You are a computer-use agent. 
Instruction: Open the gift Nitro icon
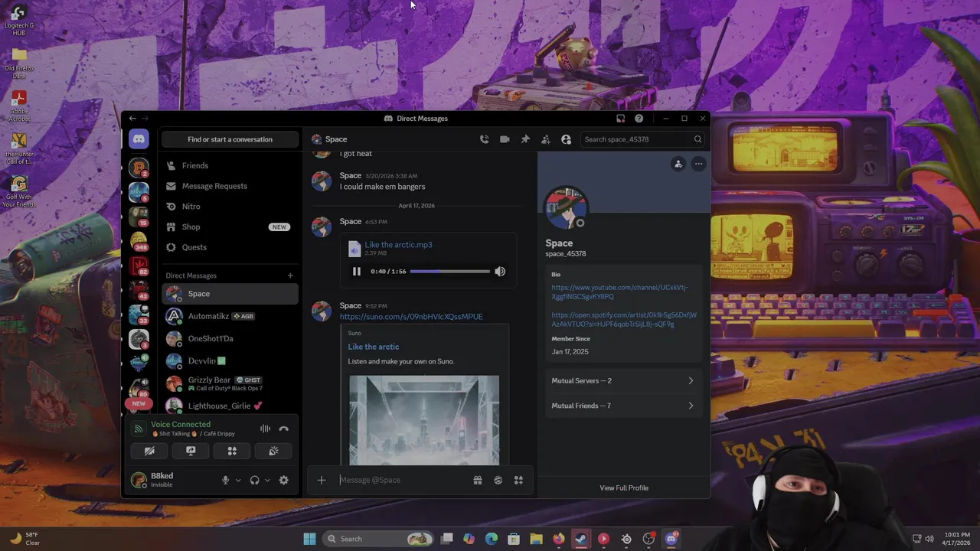478,480
